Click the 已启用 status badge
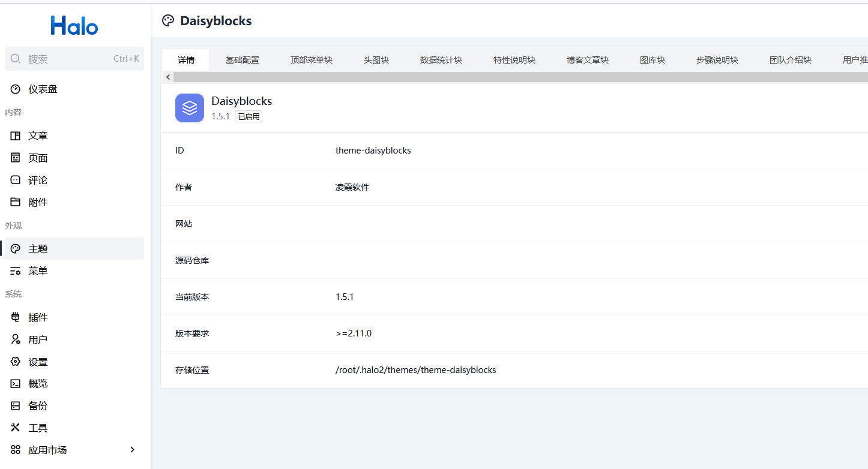The image size is (868, 469). (x=249, y=116)
